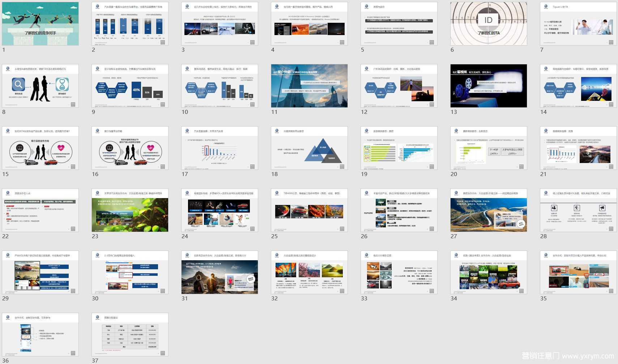Select slide 36 with phone page mockup
Image resolution: width=618 pixels, height=364 pixels.
pyautogui.click(x=40, y=334)
